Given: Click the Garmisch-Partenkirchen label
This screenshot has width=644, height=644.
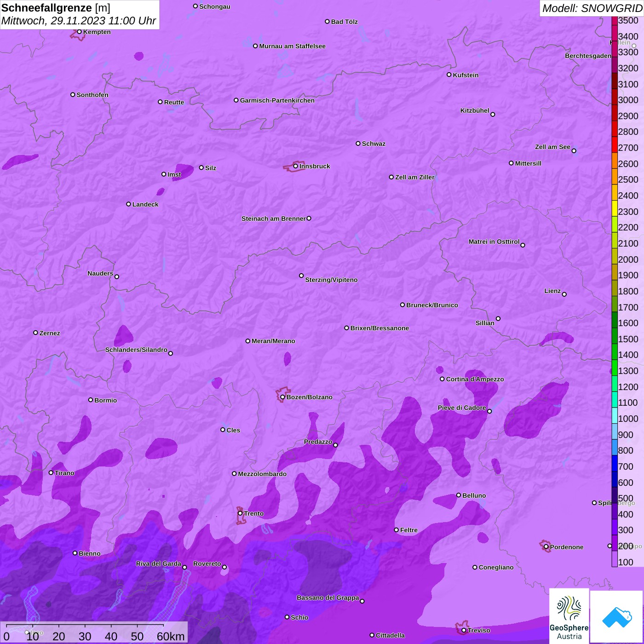Looking at the screenshot, I should [x=277, y=100].
